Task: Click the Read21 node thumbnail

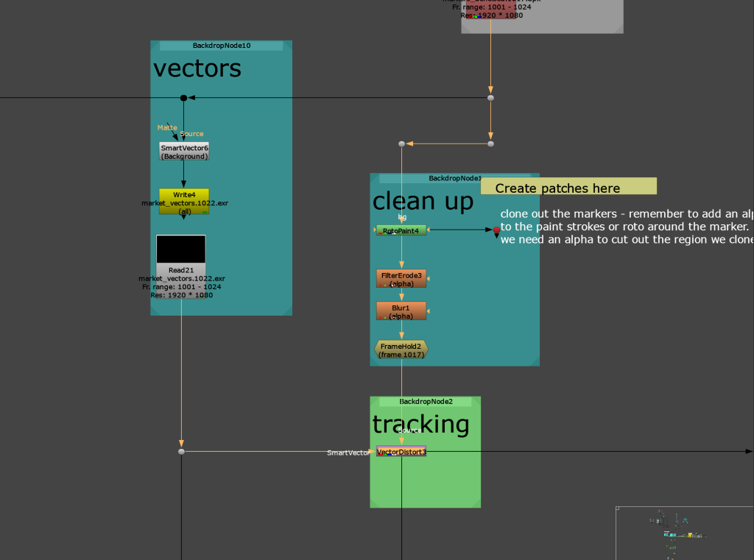Action: 181,249
